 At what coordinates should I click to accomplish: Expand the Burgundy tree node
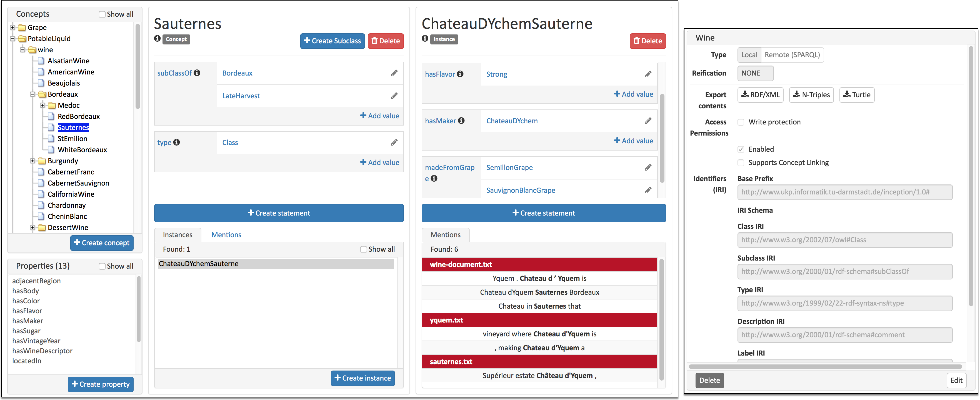(32, 161)
